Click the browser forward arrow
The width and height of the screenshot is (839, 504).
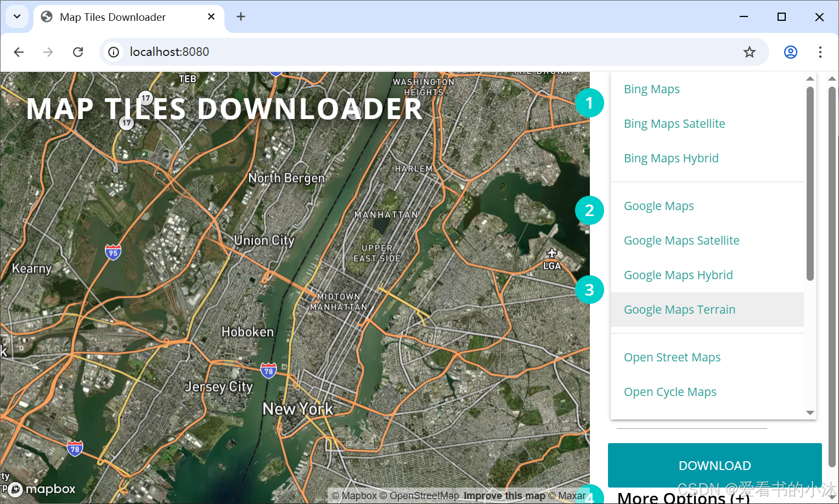click(48, 52)
